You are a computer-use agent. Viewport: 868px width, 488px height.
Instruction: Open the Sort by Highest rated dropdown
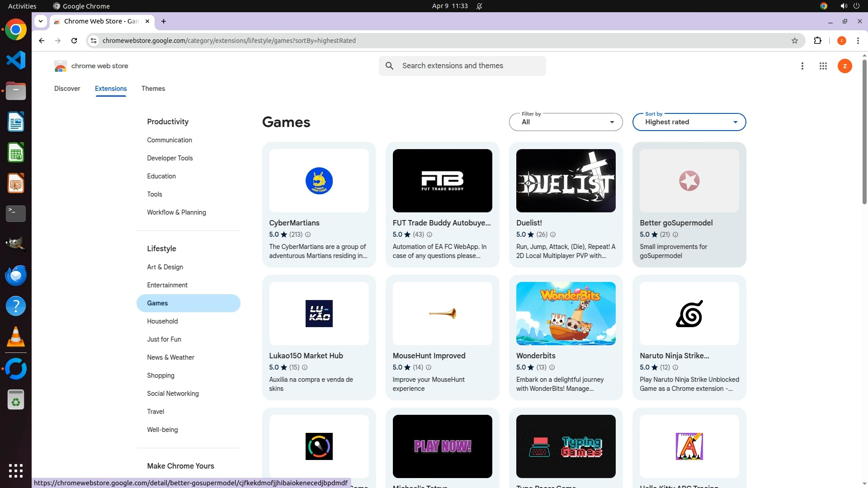(689, 122)
